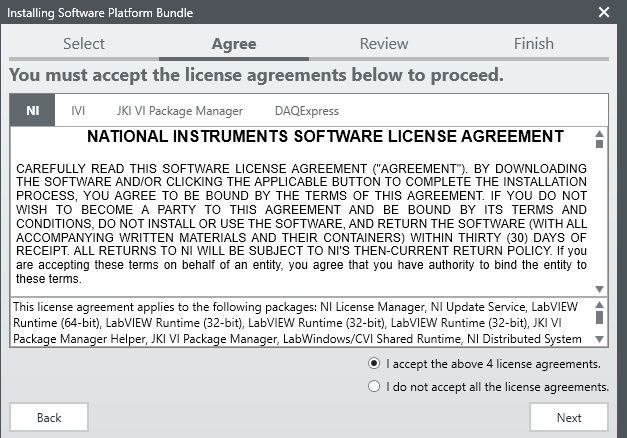627x438 pixels.
Task: Close the Installing Software Platform Bundle window
Action: tap(604, 12)
